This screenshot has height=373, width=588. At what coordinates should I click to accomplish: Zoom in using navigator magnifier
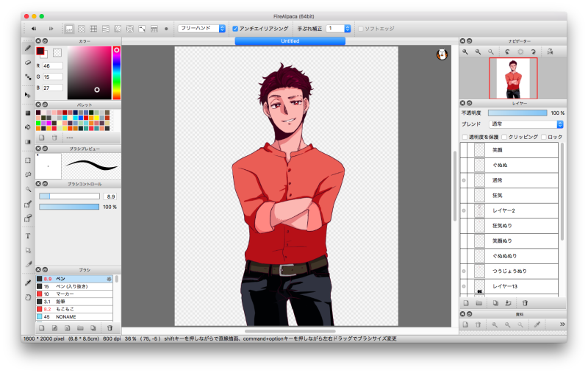tap(465, 51)
